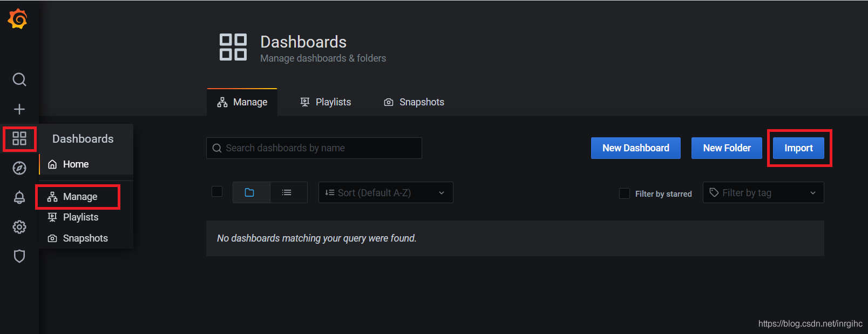Image resolution: width=868 pixels, height=334 pixels.
Task: Open the Alerting bell icon
Action: pyautogui.click(x=19, y=197)
